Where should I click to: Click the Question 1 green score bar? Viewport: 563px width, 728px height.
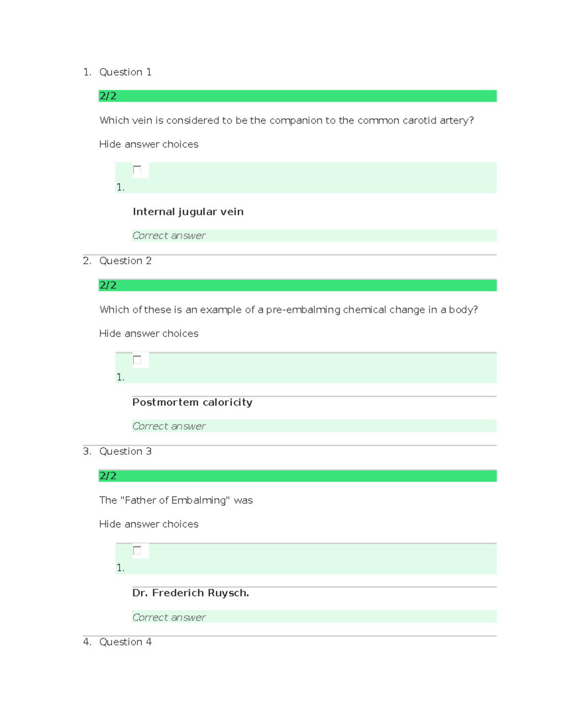point(297,96)
